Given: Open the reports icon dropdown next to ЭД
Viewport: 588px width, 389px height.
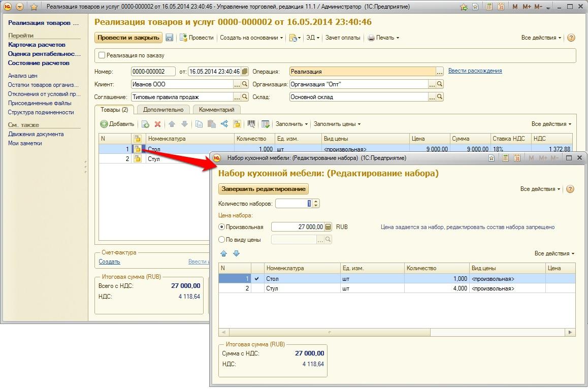Looking at the screenshot, I should [x=295, y=38].
